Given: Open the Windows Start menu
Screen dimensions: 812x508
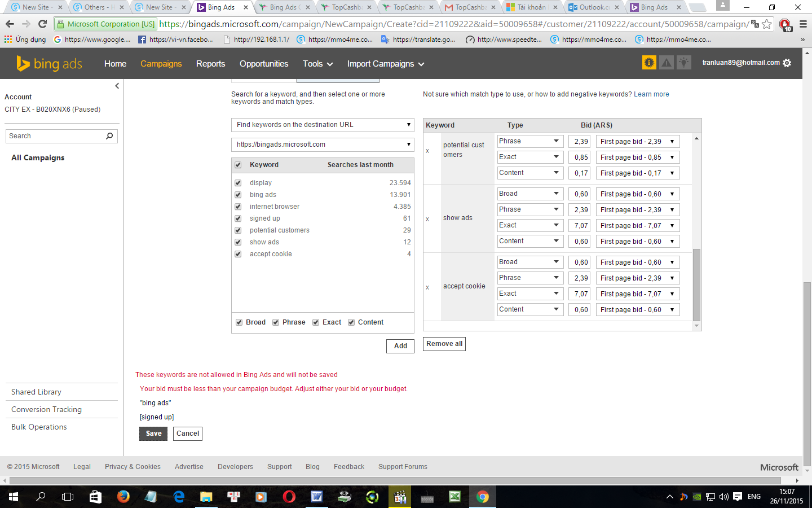Looking at the screenshot, I should [x=14, y=497].
